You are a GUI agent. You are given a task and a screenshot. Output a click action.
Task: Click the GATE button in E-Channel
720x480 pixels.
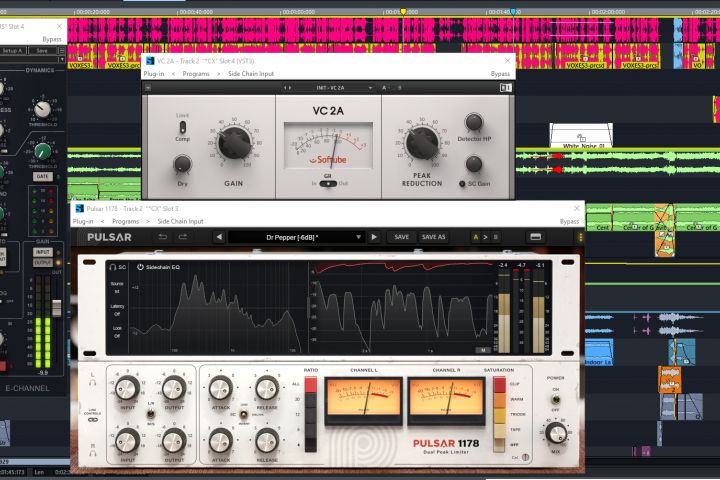[42, 176]
